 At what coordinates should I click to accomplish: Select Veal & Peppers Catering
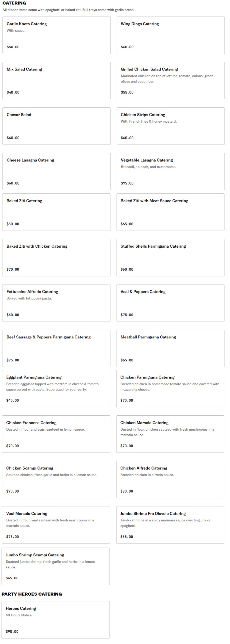170,303
